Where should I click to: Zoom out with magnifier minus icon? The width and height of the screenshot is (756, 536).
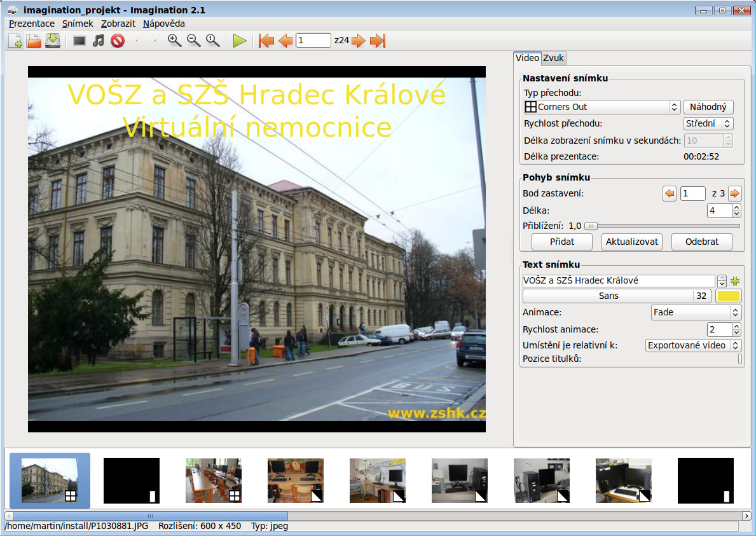(194, 41)
